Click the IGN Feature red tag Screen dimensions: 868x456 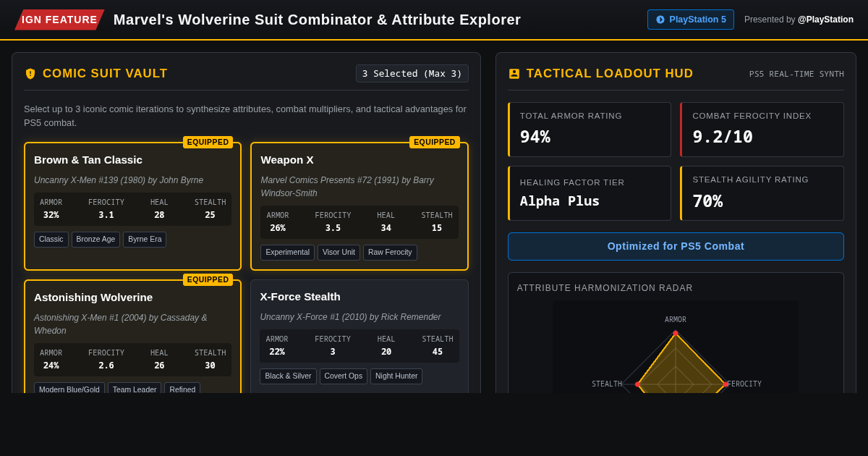59,20
